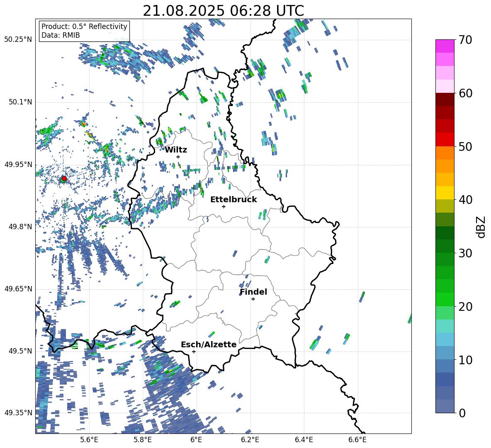
Task: Click the colorbar tick value 20
Action: click(x=465, y=307)
